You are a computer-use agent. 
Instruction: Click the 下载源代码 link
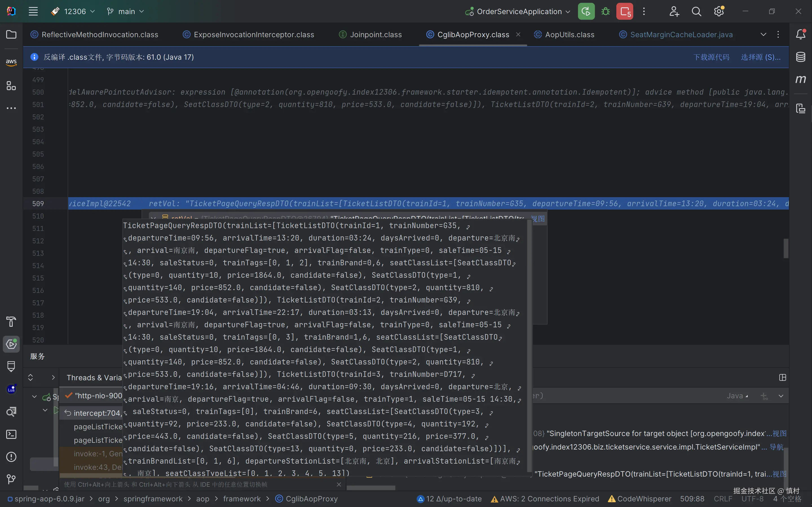tap(711, 57)
